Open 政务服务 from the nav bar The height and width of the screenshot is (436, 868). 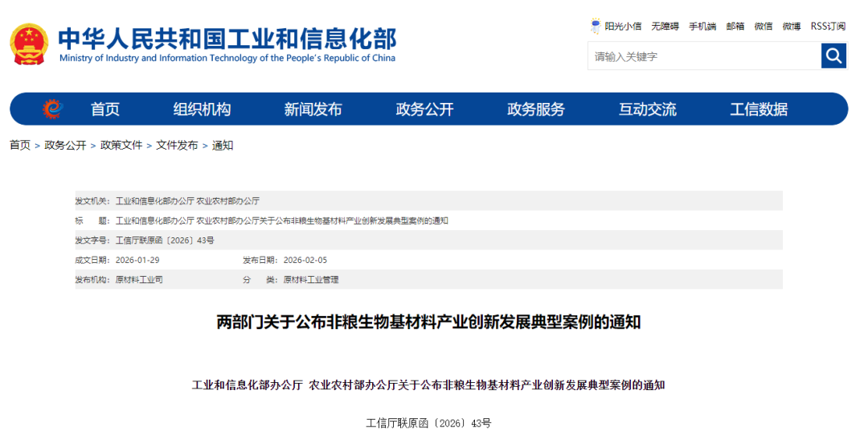click(x=536, y=109)
